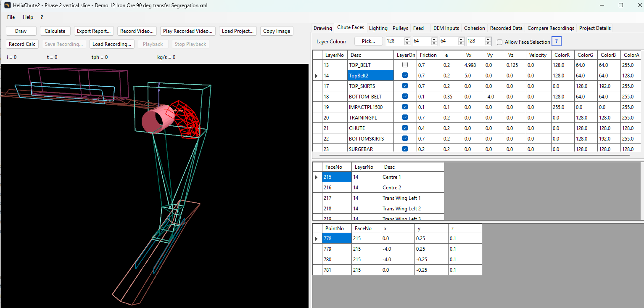Increase the first layer colour spinner value

point(407,40)
